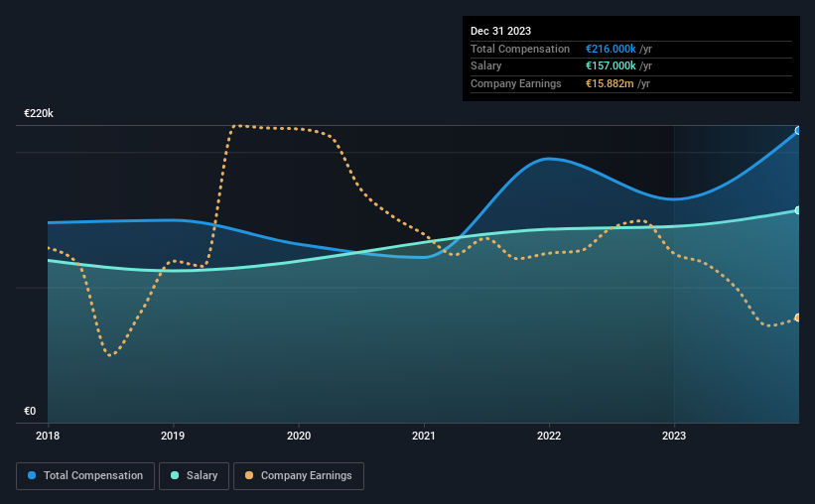Click the €216.000k total compensation value
The height and width of the screenshot is (504, 815).
[611, 49]
